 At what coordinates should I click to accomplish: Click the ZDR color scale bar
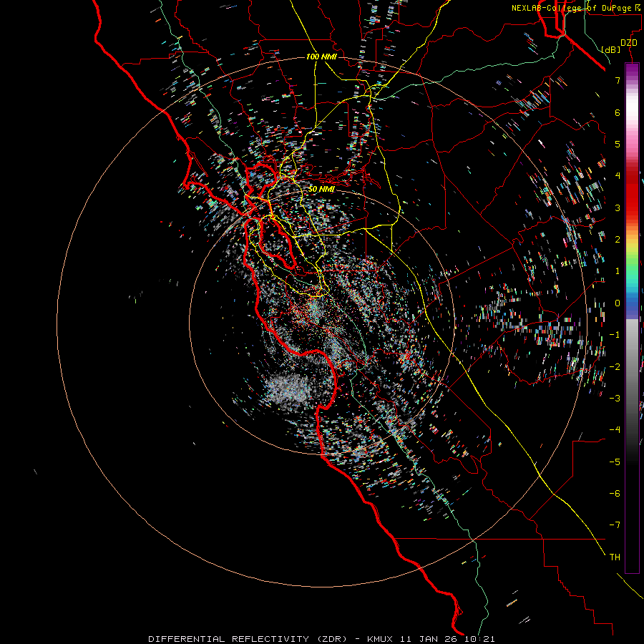coord(632,318)
